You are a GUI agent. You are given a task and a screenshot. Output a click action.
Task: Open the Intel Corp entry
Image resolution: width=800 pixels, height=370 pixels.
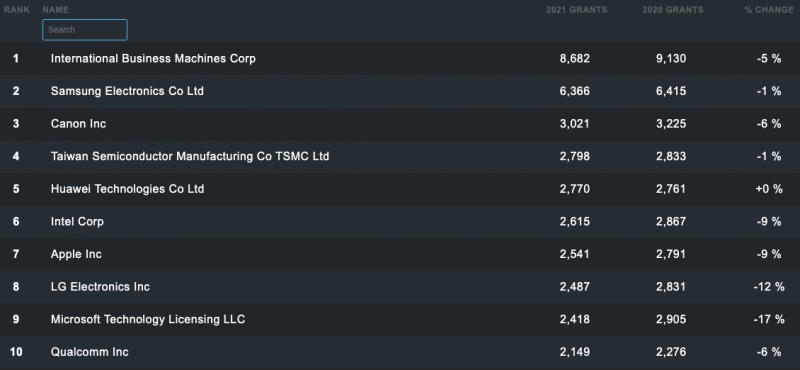77,221
